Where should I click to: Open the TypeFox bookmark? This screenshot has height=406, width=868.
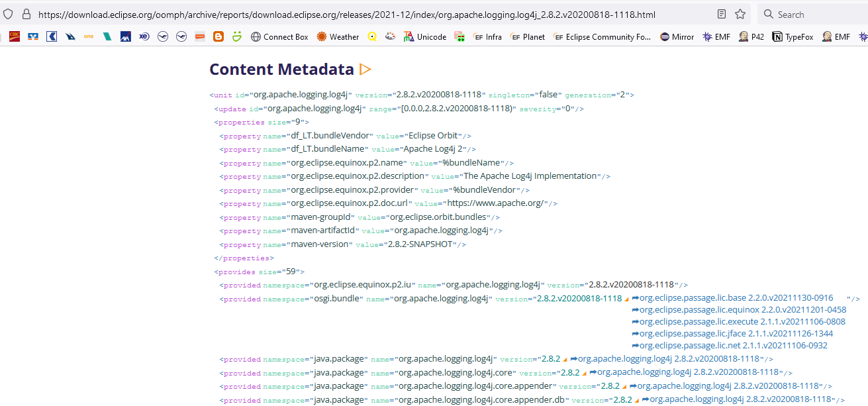point(793,37)
